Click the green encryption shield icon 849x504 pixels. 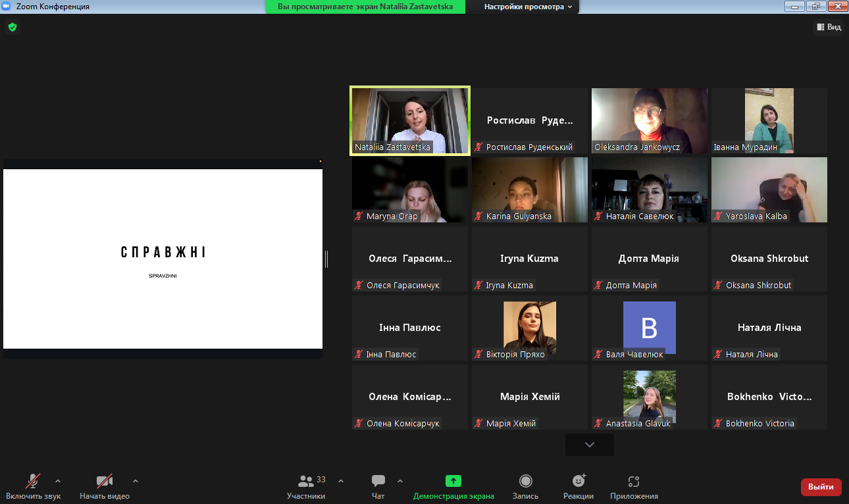(12, 27)
